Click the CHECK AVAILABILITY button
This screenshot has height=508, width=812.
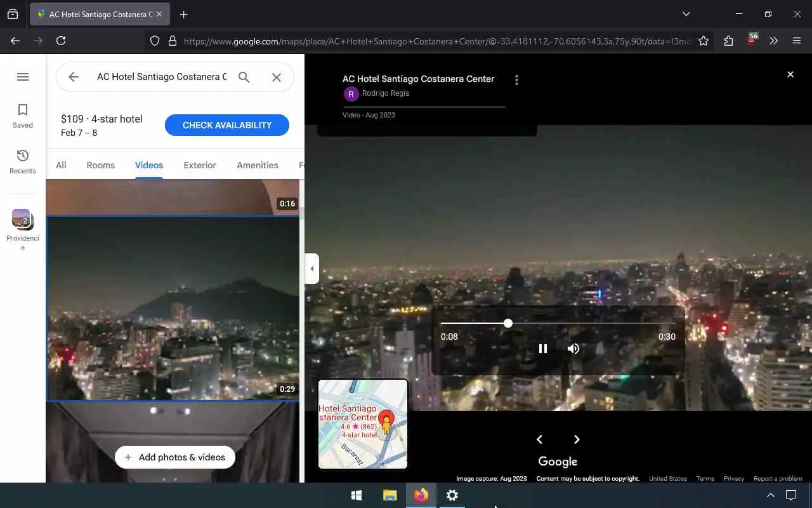pos(227,125)
